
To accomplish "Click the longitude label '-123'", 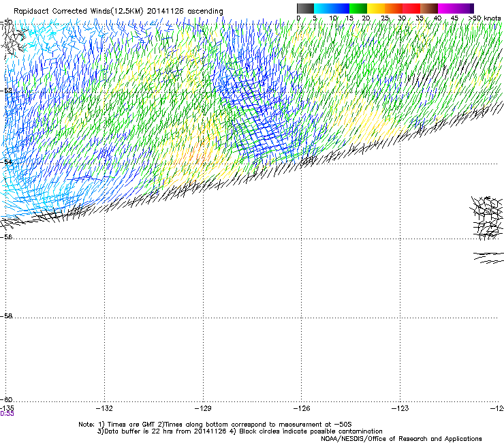I will coord(400,408).
